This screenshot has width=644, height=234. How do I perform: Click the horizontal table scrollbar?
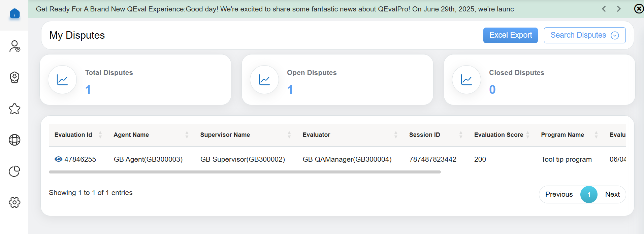click(x=245, y=172)
